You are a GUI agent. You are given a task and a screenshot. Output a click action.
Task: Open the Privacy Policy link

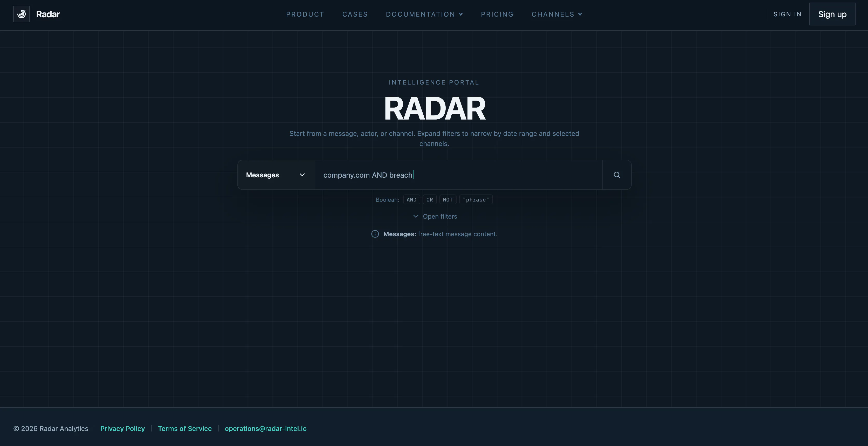(x=123, y=428)
